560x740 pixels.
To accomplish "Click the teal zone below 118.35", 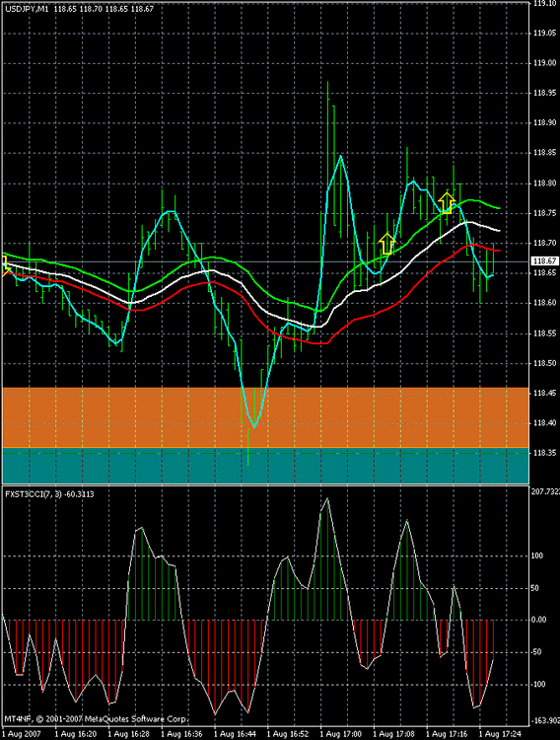I will coord(265,466).
